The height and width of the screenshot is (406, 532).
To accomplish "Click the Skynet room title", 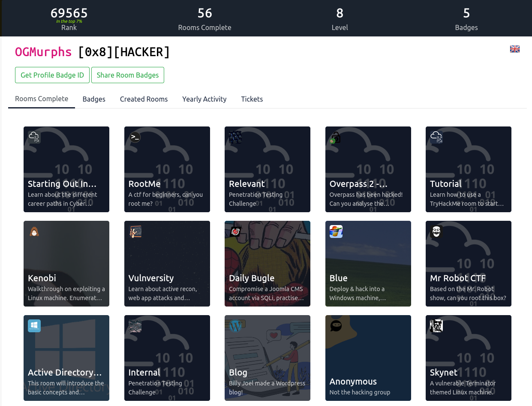I will (444, 373).
